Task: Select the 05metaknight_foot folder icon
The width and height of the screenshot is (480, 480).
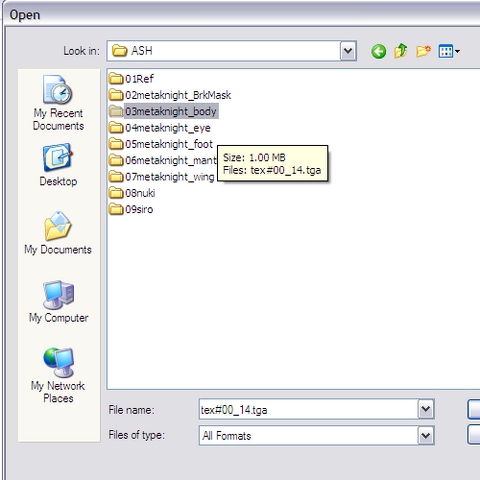Action: [116, 144]
